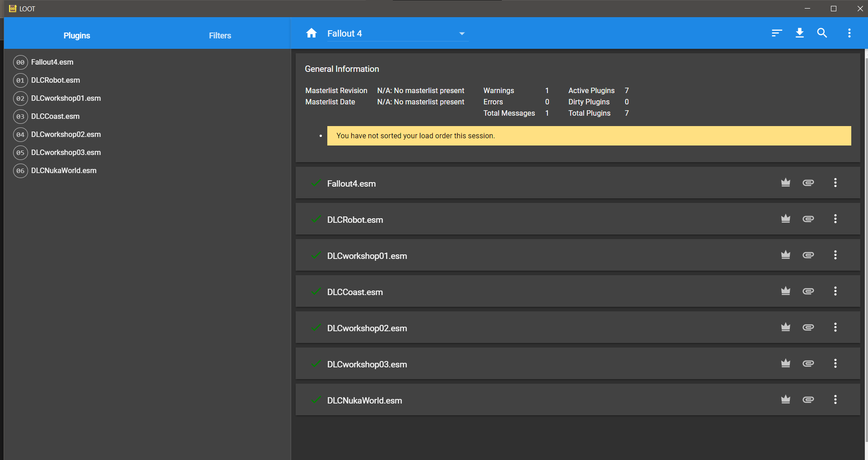Open three-dot menu on DLCCoast.esm card
The image size is (868, 460).
[835, 291]
